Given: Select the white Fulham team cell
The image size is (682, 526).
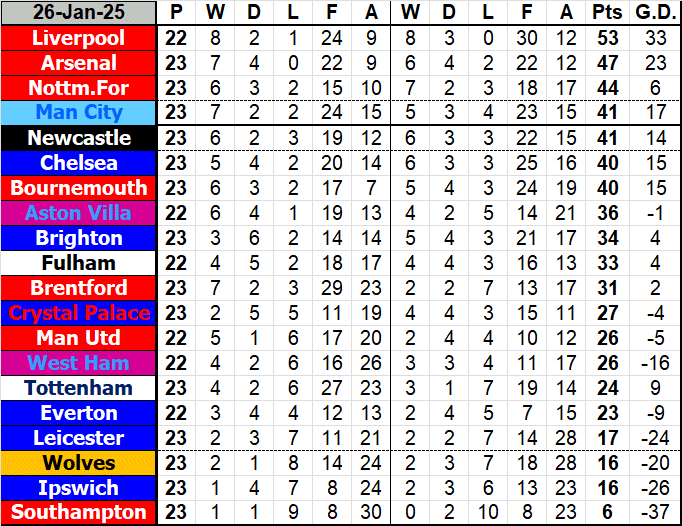Looking at the screenshot, I should pyautogui.click(x=79, y=263).
